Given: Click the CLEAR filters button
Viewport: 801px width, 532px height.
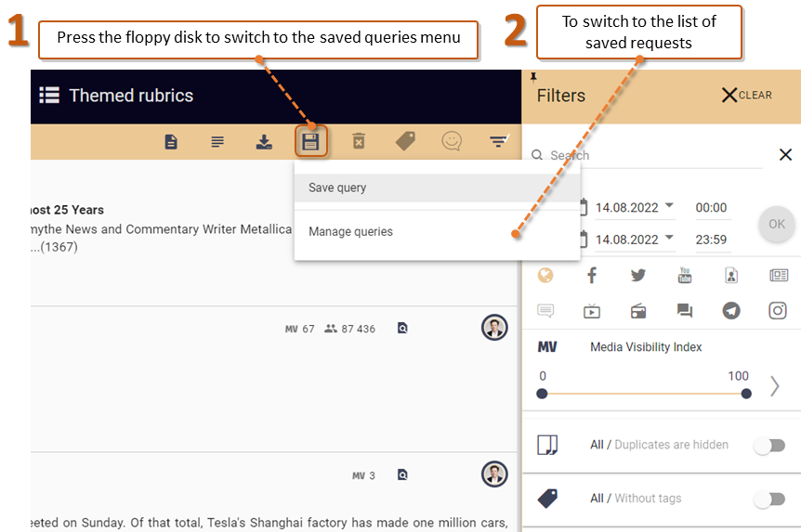Looking at the screenshot, I should pos(747,95).
